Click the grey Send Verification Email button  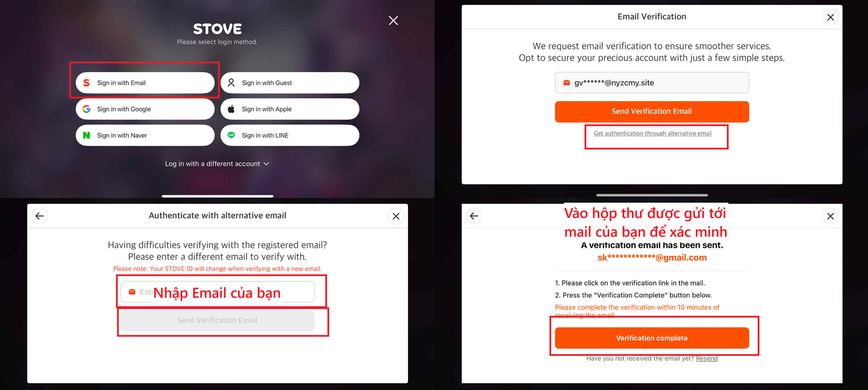(218, 320)
